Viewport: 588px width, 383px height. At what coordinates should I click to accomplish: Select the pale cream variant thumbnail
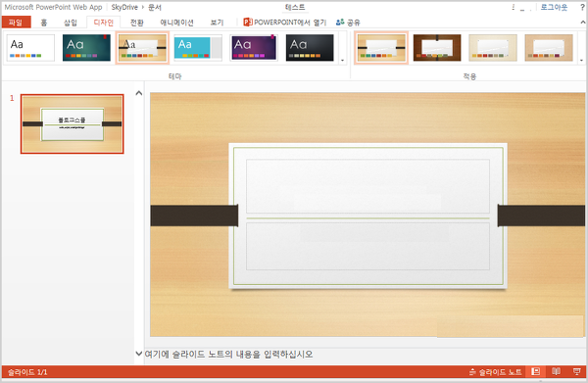tap(493, 48)
